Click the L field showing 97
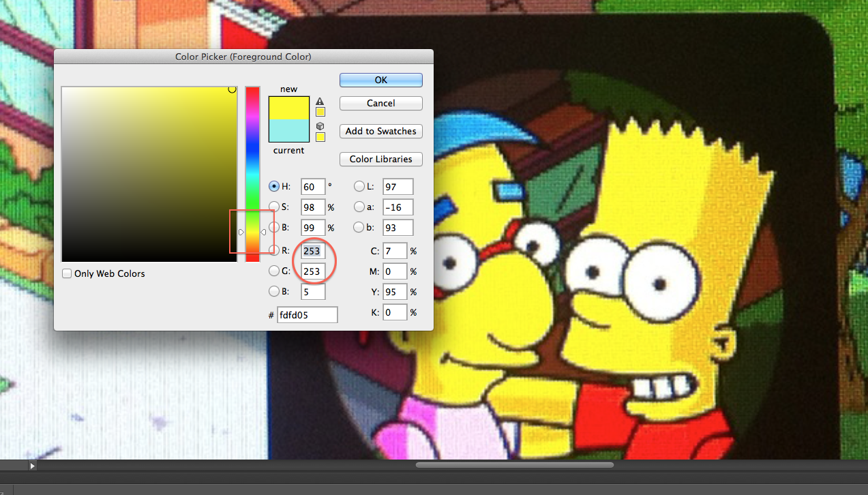 [x=399, y=186]
